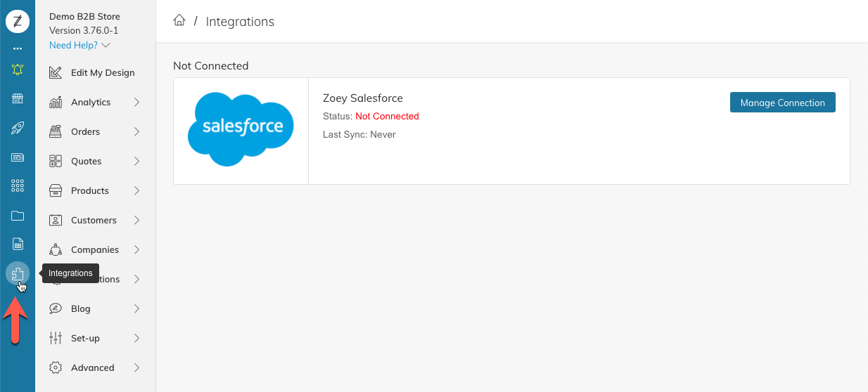Click the Salesforce cloud logo
Image resolution: width=868 pixels, height=392 pixels.
(241, 129)
